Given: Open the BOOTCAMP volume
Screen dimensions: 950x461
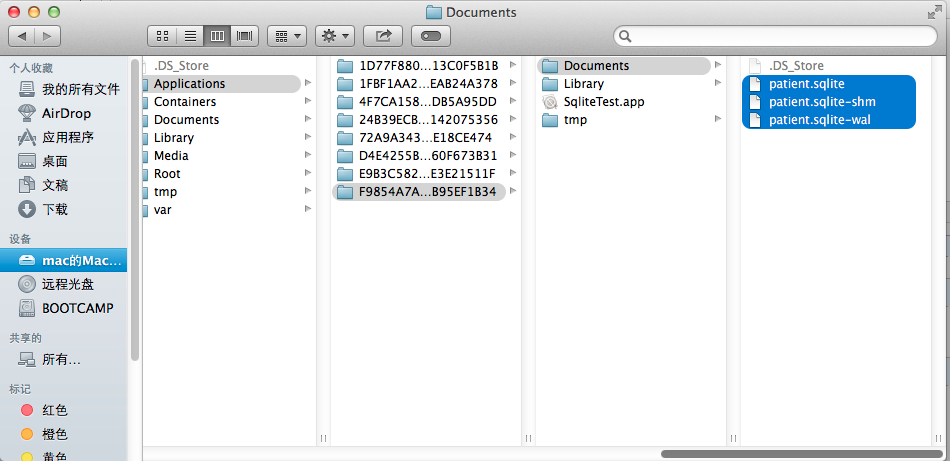Looking at the screenshot, I should [64, 308].
